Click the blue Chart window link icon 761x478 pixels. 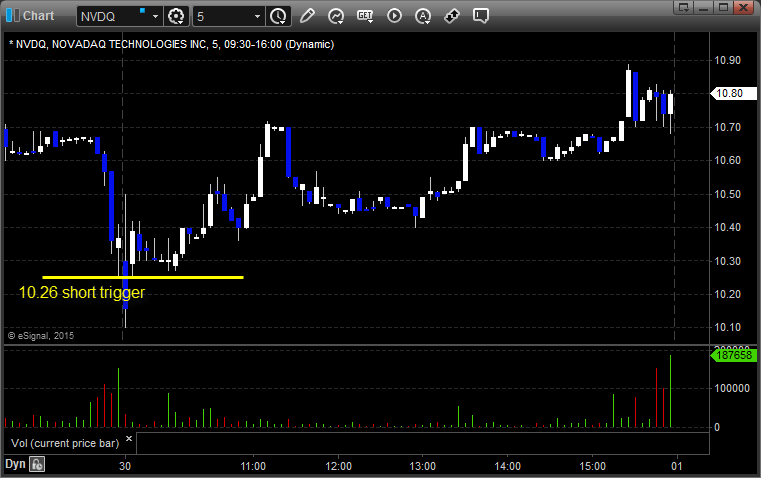13,16
